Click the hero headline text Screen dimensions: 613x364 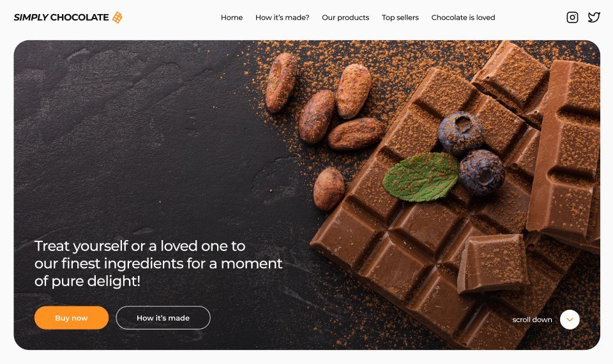coord(158,264)
